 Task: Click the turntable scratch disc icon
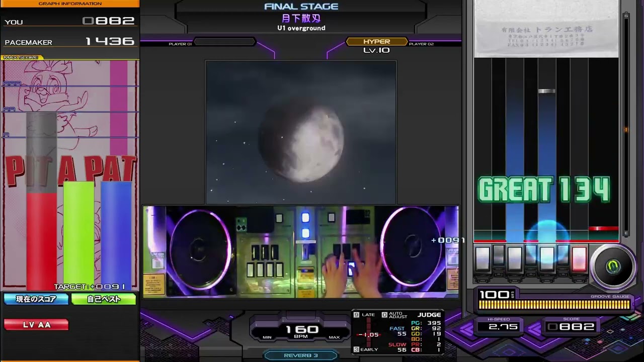pyautogui.click(x=612, y=267)
